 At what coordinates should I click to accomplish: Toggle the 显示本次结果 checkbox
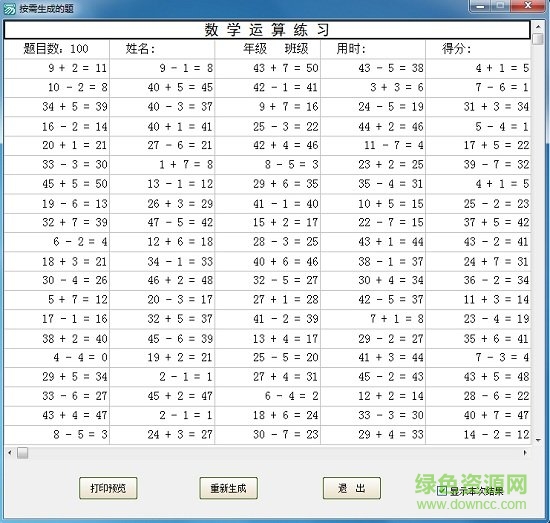pyautogui.click(x=442, y=491)
